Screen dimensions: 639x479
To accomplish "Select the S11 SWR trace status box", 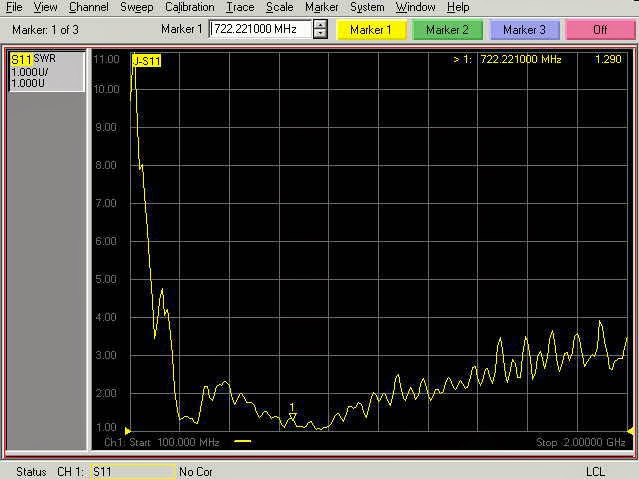I will pyautogui.click(x=47, y=71).
